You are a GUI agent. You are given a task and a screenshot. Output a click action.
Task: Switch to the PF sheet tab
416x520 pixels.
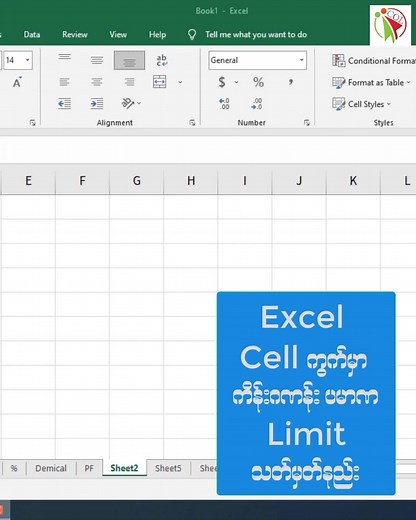(x=89, y=468)
